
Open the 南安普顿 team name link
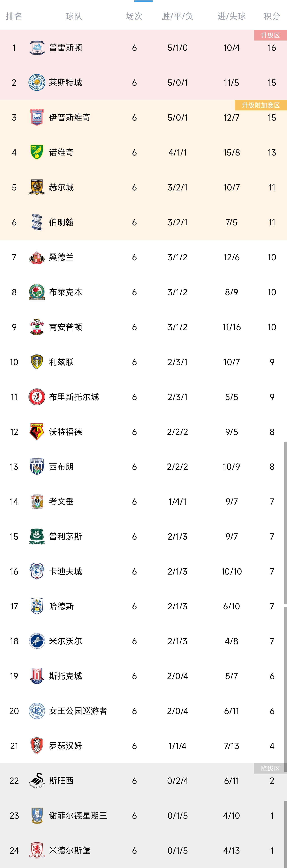pos(66,327)
